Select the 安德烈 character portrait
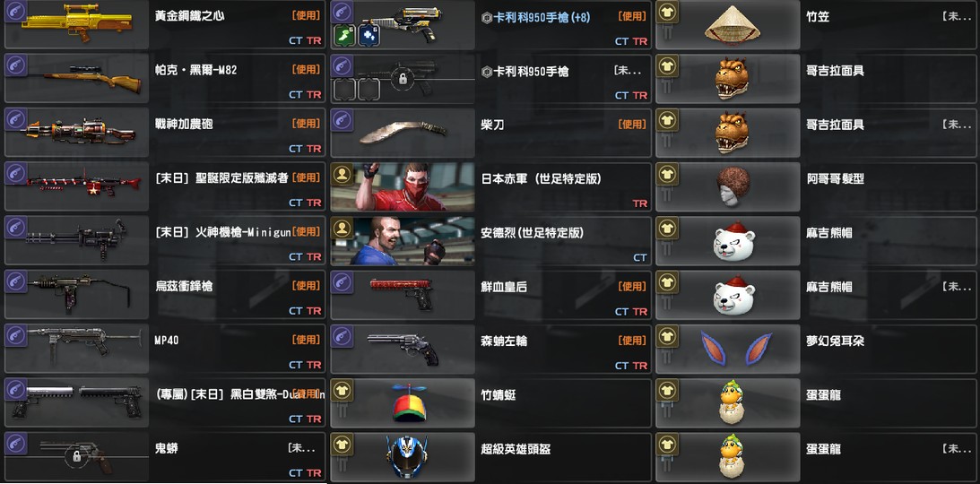Screen dimensions: 980x484 click(x=403, y=241)
